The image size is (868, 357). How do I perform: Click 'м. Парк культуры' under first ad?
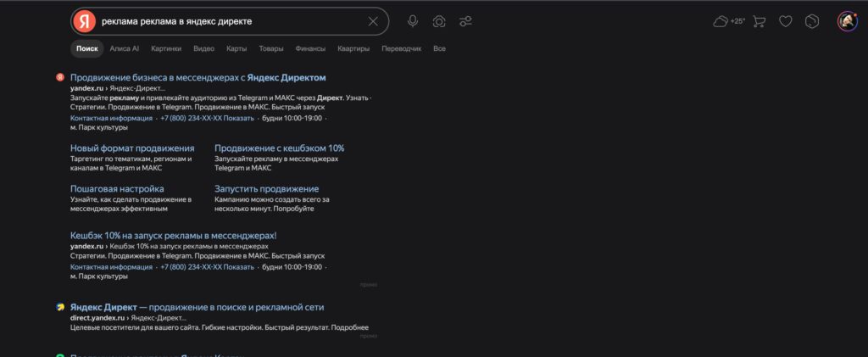click(x=99, y=127)
